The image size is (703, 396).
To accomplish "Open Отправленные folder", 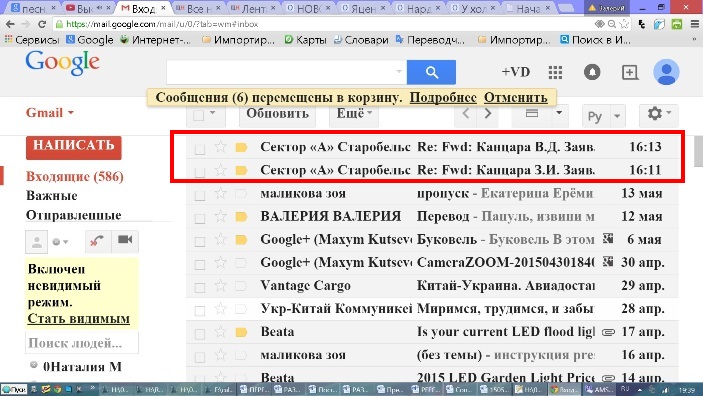I will pos(74,215).
